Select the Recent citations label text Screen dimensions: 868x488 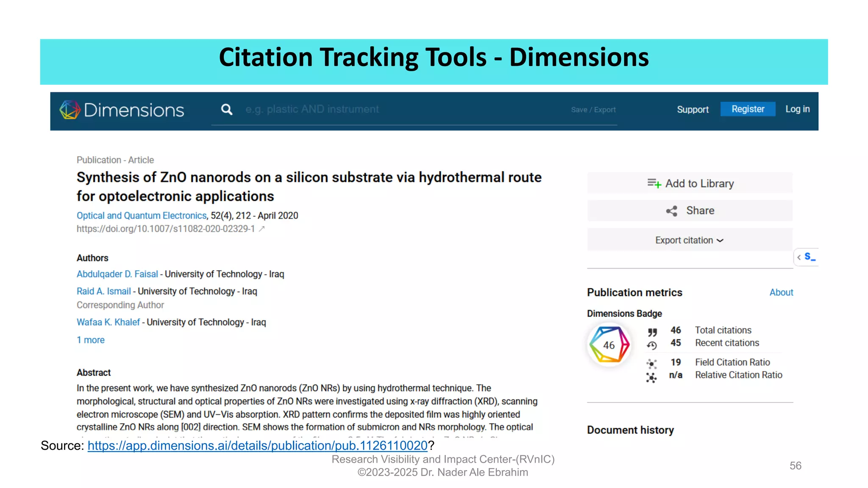[727, 343]
